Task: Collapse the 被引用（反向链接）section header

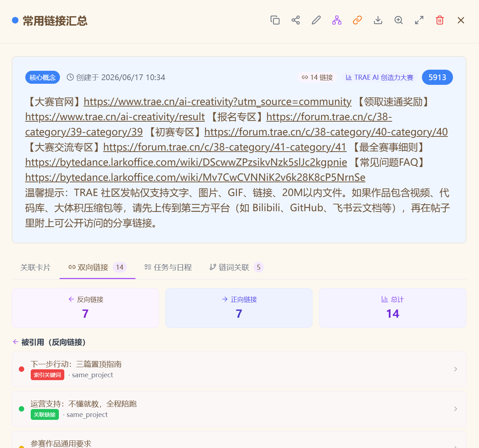Action: (49, 342)
